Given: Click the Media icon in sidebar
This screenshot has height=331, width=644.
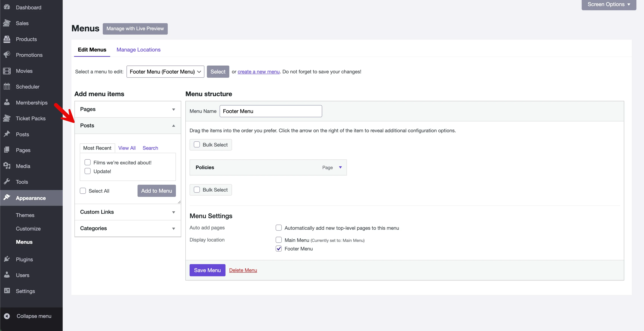Looking at the screenshot, I should click(7, 166).
